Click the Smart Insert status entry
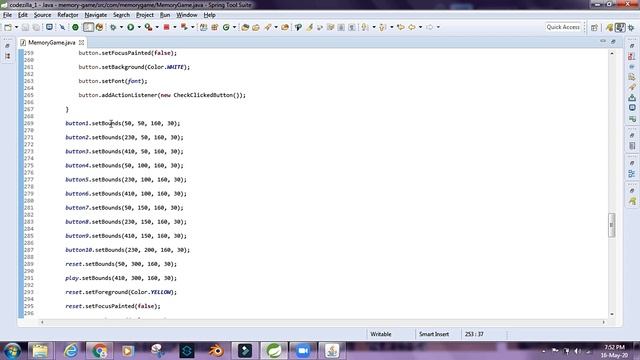Viewport: 640px width, 360px height. pos(434,334)
